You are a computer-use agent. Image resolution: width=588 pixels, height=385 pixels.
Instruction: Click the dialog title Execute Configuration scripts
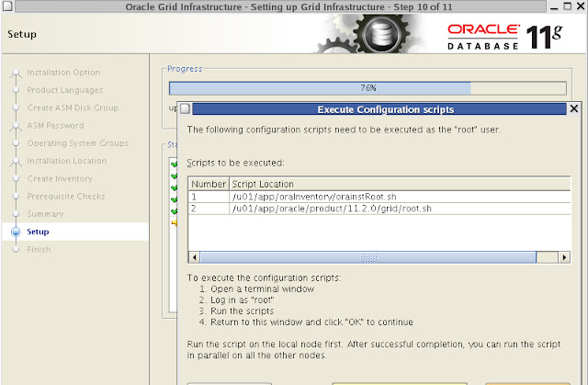click(386, 109)
